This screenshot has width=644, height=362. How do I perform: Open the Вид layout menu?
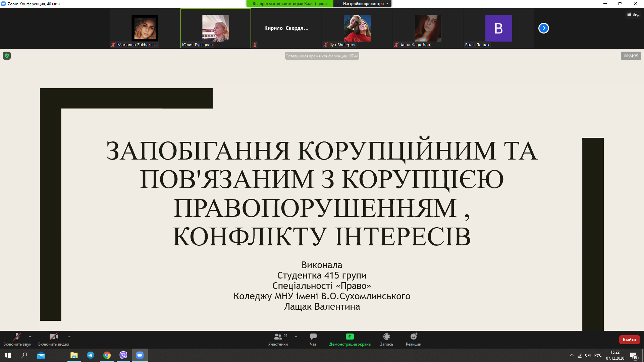[633, 14]
